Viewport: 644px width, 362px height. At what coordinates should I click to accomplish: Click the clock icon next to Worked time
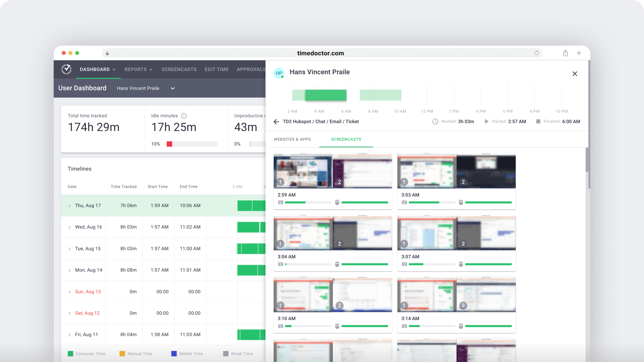click(435, 122)
